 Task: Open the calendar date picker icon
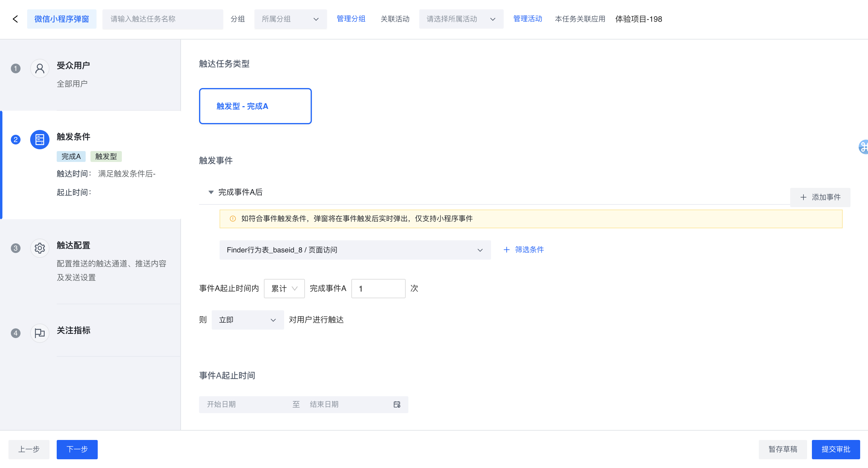point(397,404)
